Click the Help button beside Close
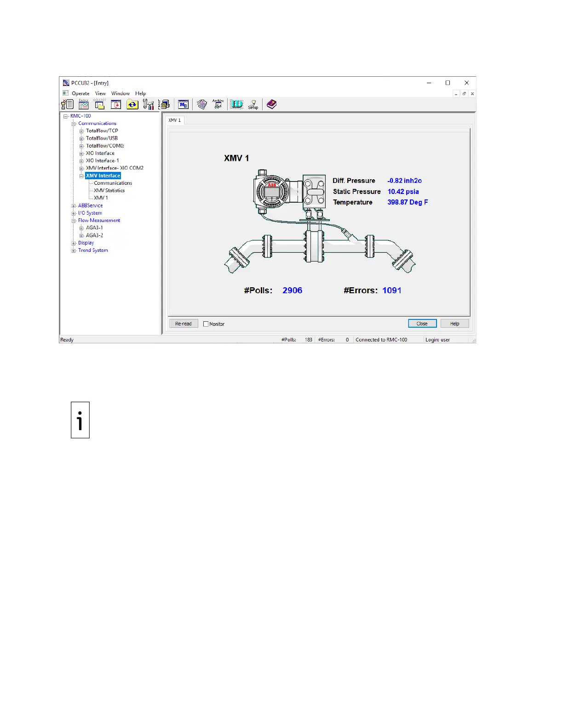This screenshot has height=728, width=563. 455,324
